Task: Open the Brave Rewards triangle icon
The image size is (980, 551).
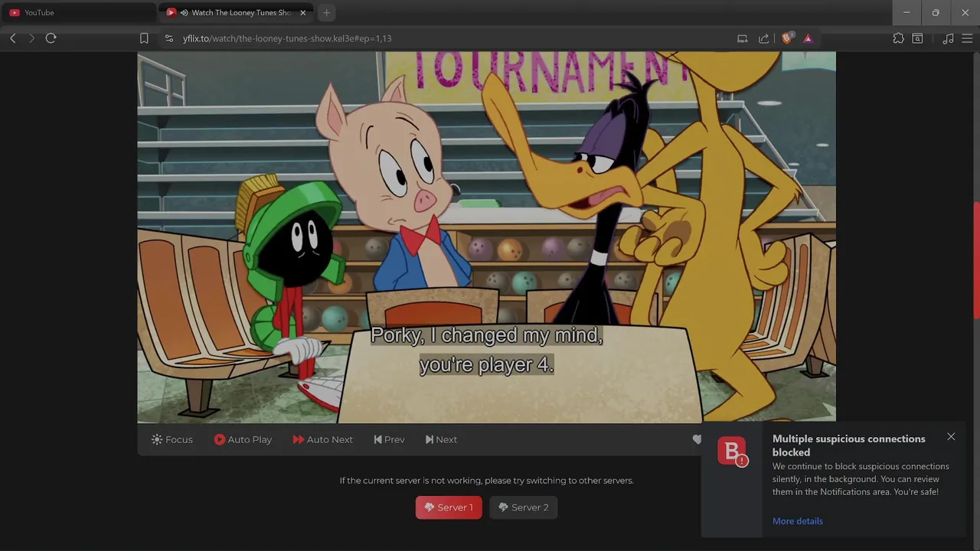Action: pyautogui.click(x=808, y=38)
